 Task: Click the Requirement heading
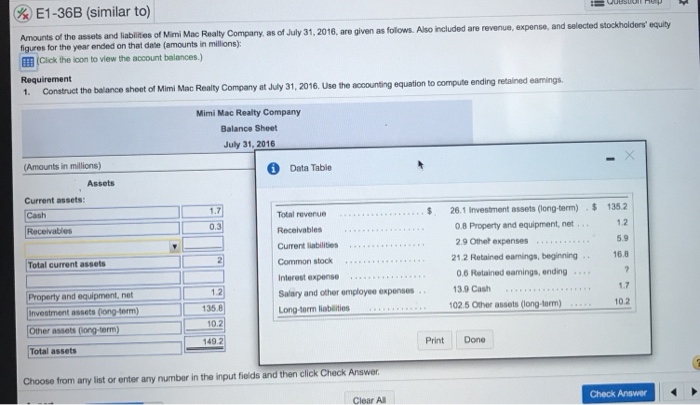point(46,79)
